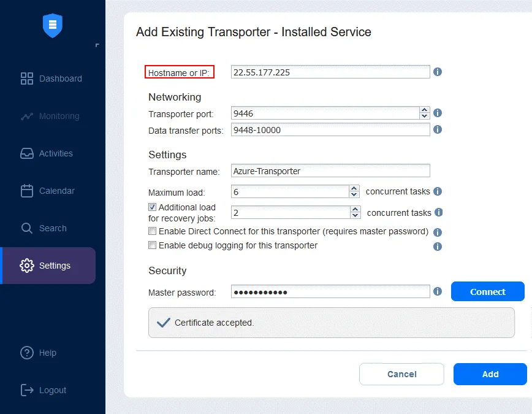Decrease Maximum load with down arrow
Viewport: 532px width, 414px height.
[x=354, y=194]
